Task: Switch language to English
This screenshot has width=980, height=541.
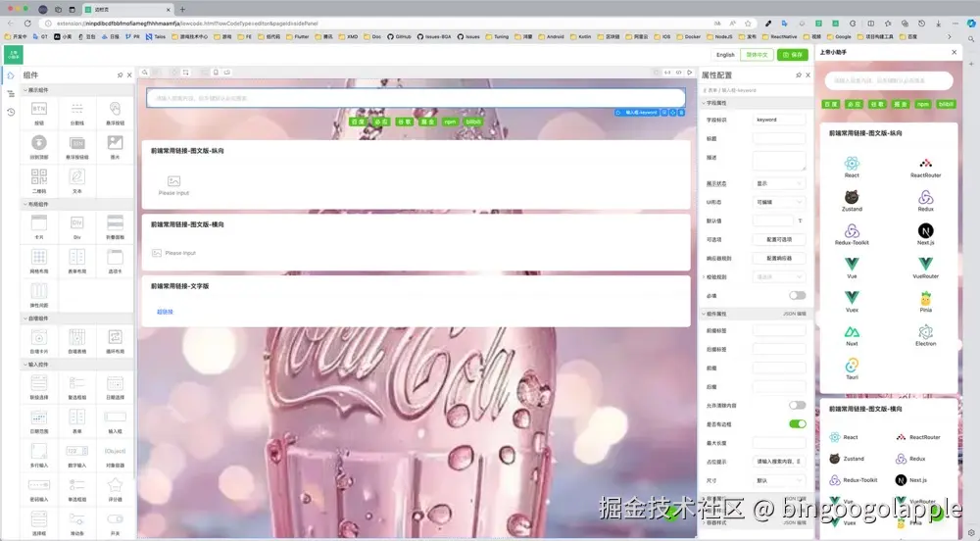Action: [x=725, y=55]
